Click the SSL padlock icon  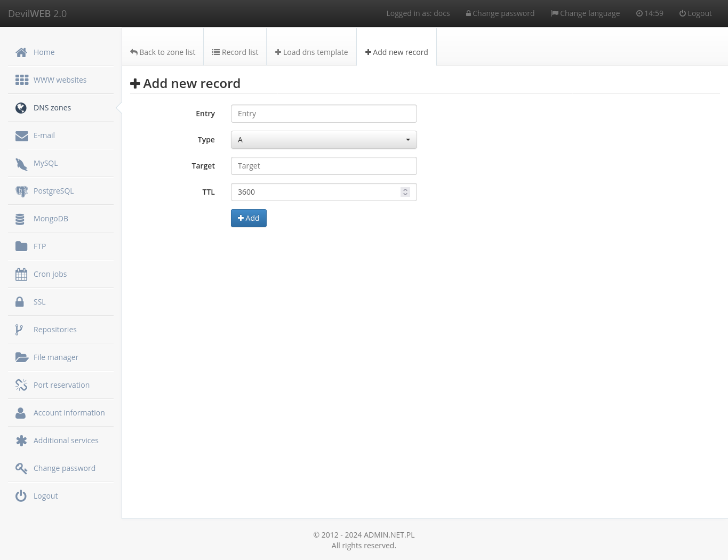pyautogui.click(x=21, y=301)
